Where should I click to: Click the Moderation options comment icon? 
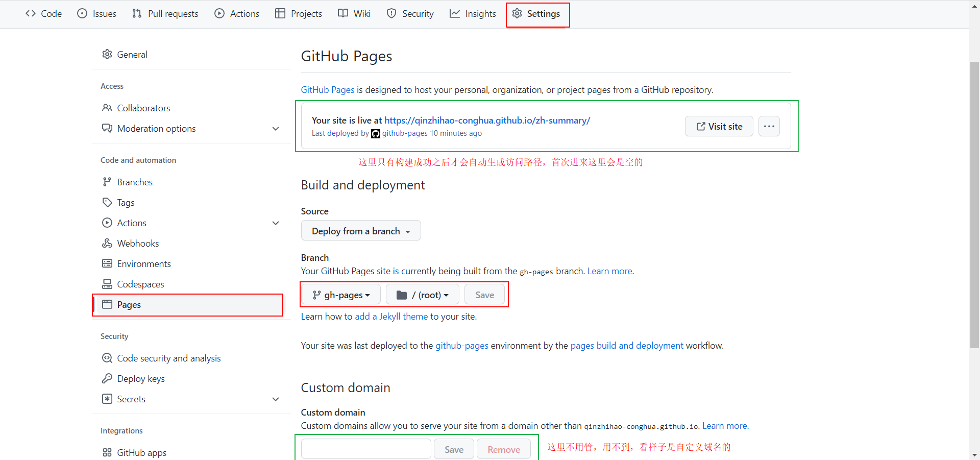[107, 128]
